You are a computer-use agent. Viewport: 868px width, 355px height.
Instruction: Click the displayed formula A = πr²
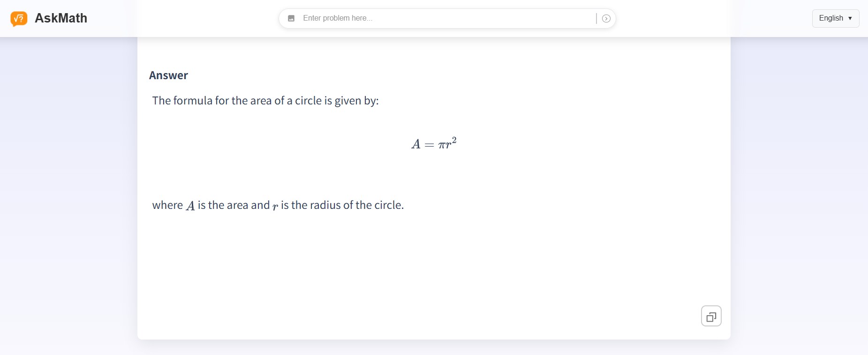434,143
